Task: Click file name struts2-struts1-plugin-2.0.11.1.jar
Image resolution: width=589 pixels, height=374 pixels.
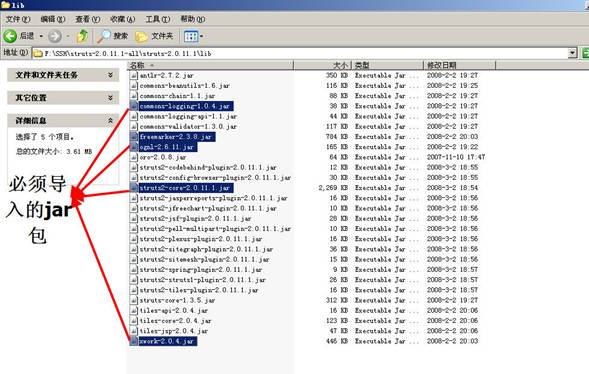Action: tap(202, 280)
